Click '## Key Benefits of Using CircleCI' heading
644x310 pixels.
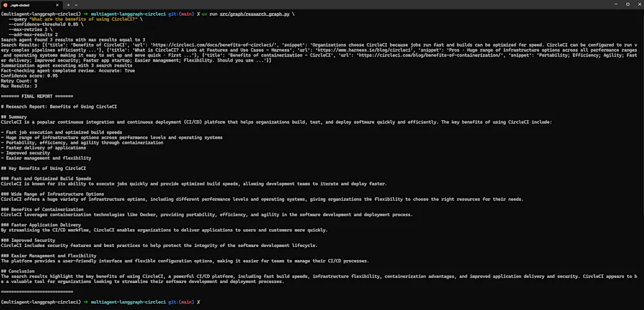click(43, 168)
